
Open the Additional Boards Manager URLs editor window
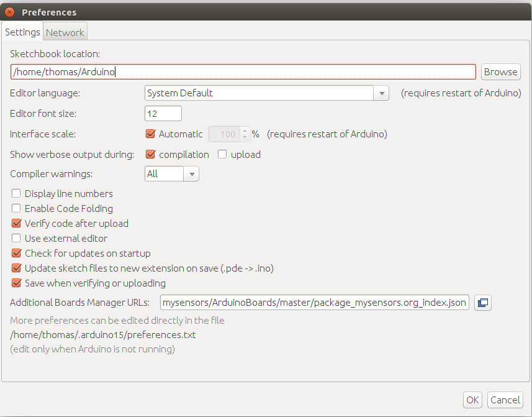tap(483, 303)
